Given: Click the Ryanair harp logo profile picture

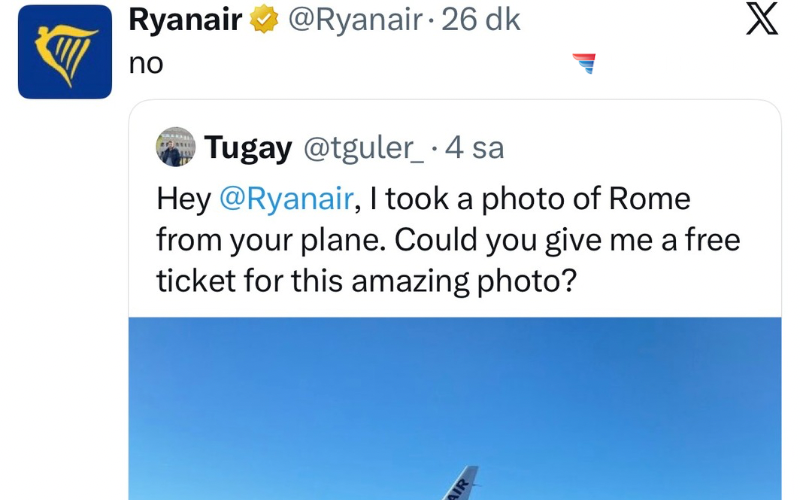Looking at the screenshot, I should [x=65, y=52].
